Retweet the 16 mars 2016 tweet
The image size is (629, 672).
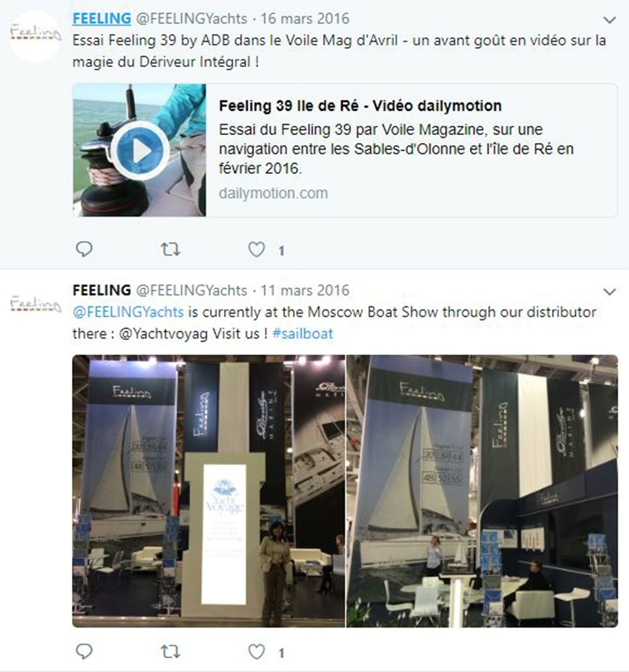coord(170,249)
